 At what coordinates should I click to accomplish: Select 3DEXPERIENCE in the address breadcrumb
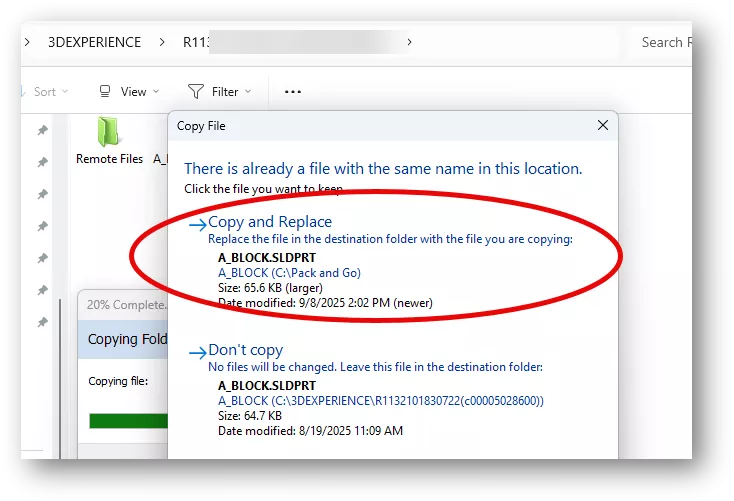click(95, 42)
